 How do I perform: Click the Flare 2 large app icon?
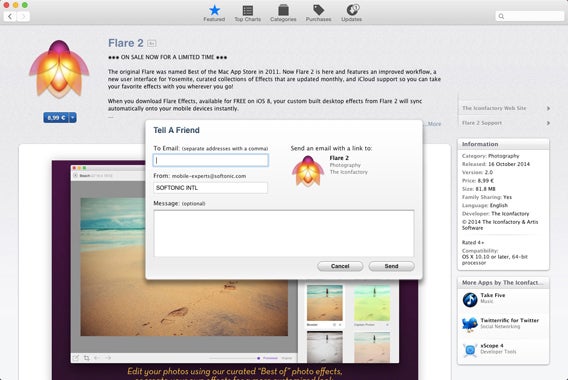[x=59, y=69]
